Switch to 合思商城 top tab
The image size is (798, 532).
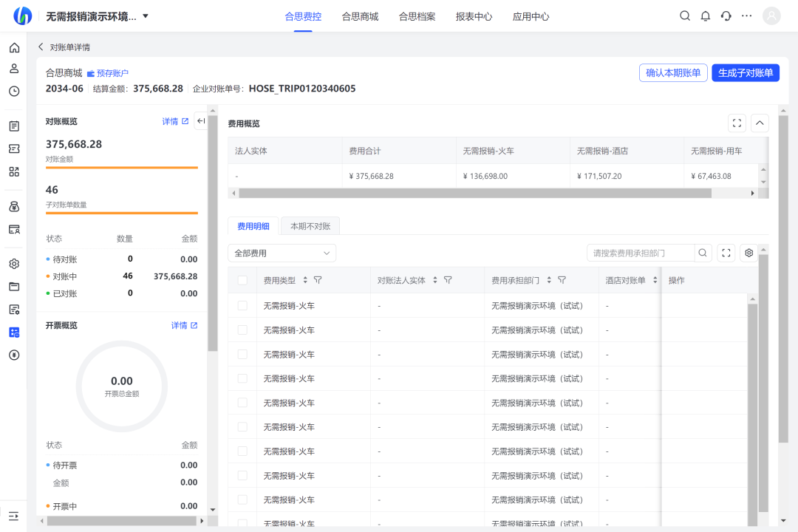click(360, 16)
